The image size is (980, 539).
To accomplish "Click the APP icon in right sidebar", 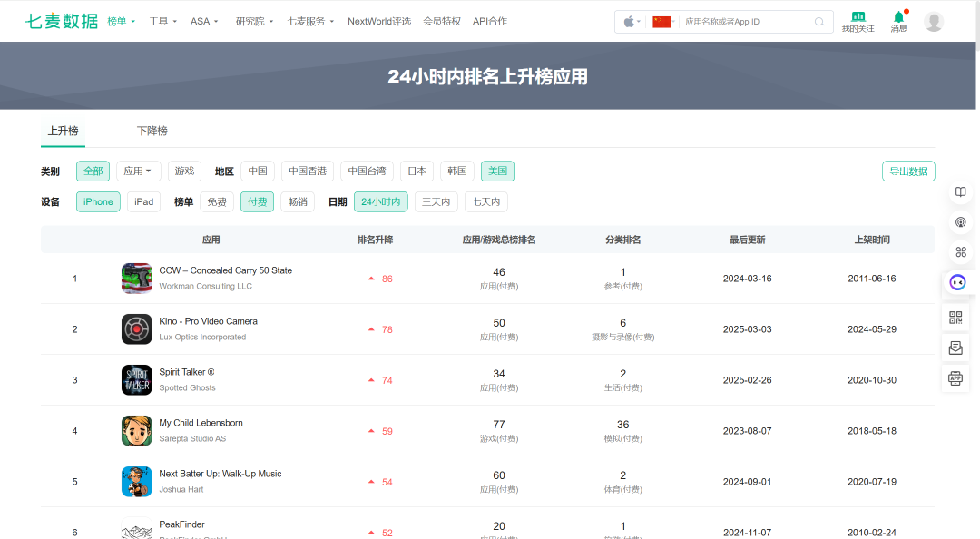I will [x=955, y=377].
